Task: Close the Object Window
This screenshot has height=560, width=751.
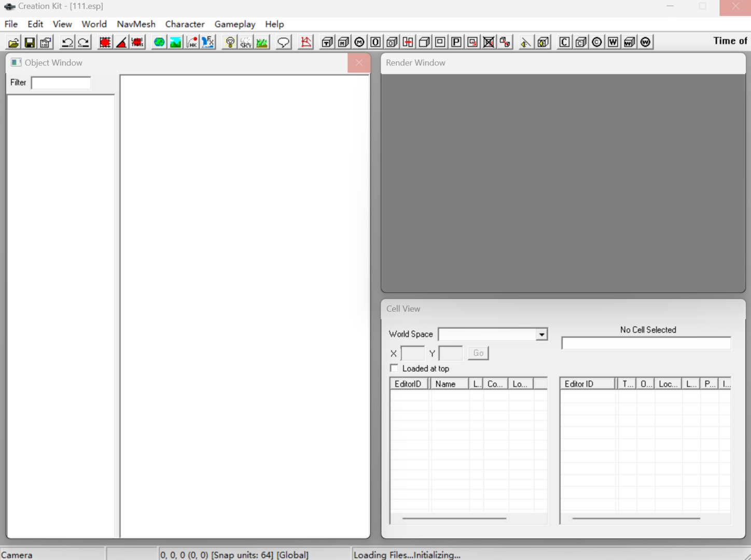Action: [359, 63]
